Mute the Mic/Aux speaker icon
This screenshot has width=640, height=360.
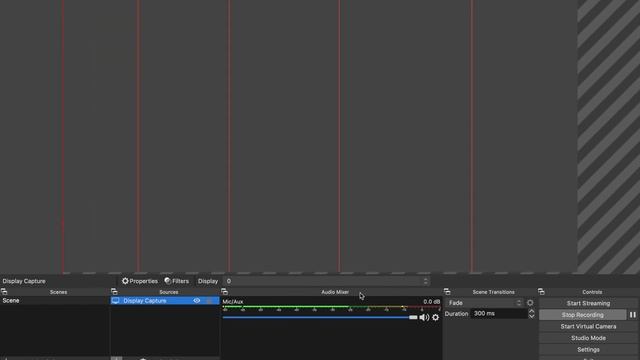pyautogui.click(x=424, y=317)
